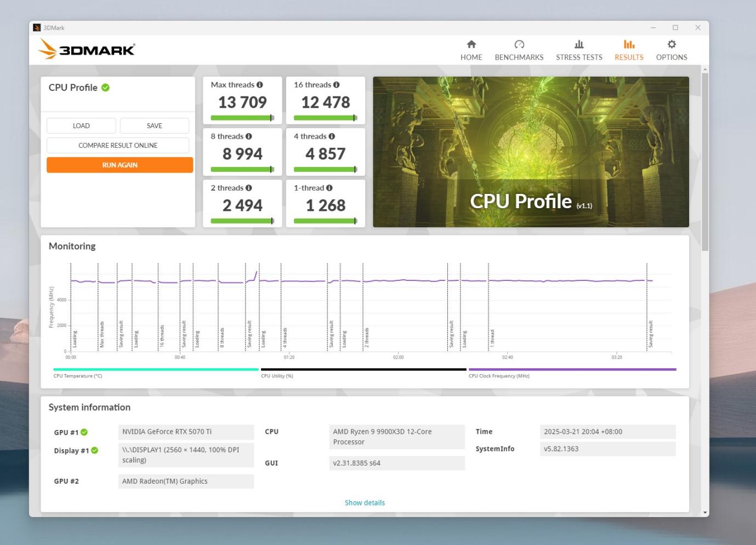Click the 1-thread info icon
The image size is (756, 545).
(329, 188)
